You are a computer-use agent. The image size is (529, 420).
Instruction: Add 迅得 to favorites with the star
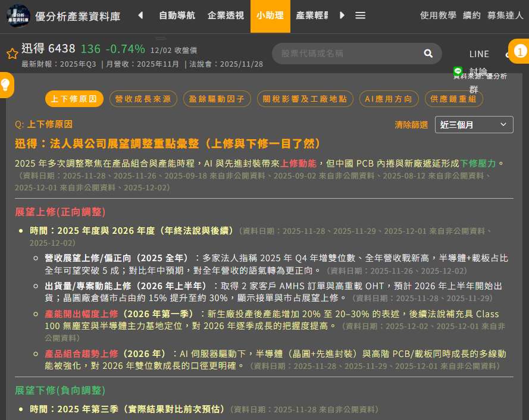(x=12, y=54)
